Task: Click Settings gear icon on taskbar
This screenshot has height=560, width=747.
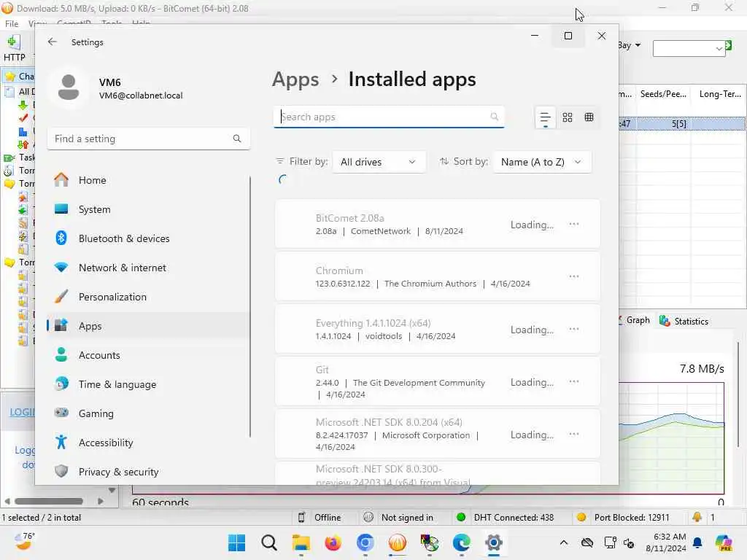Action: click(x=494, y=542)
